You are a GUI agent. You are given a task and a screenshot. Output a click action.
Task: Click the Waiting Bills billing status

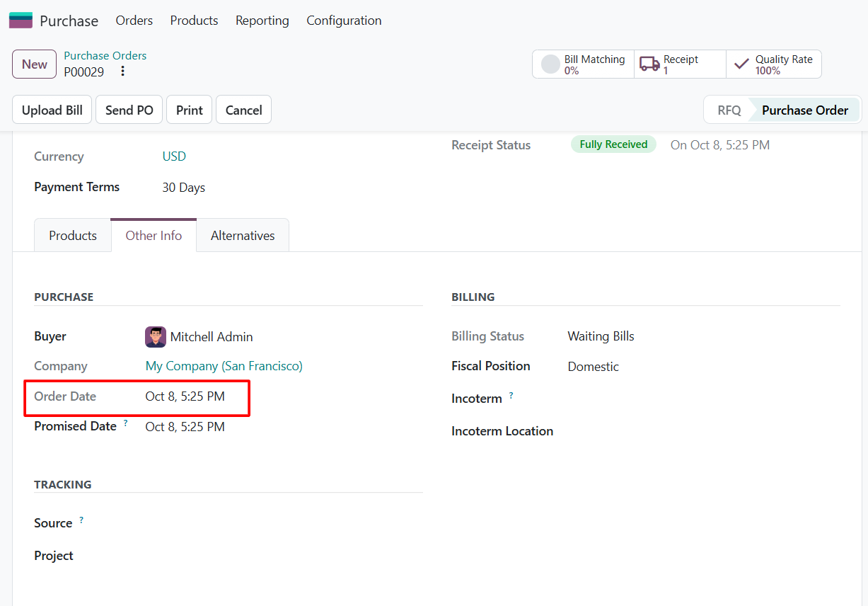click(601, 336)
